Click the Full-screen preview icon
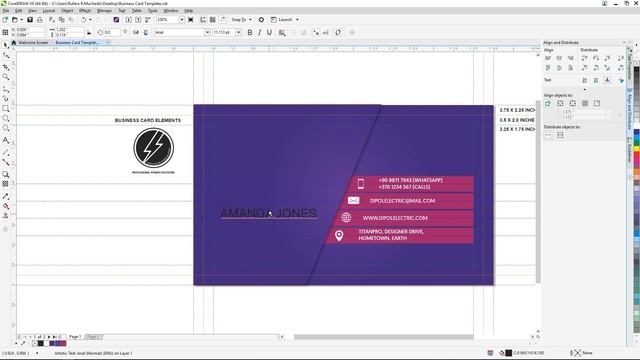Screen dimensions: 640x360 coord(191,20)
